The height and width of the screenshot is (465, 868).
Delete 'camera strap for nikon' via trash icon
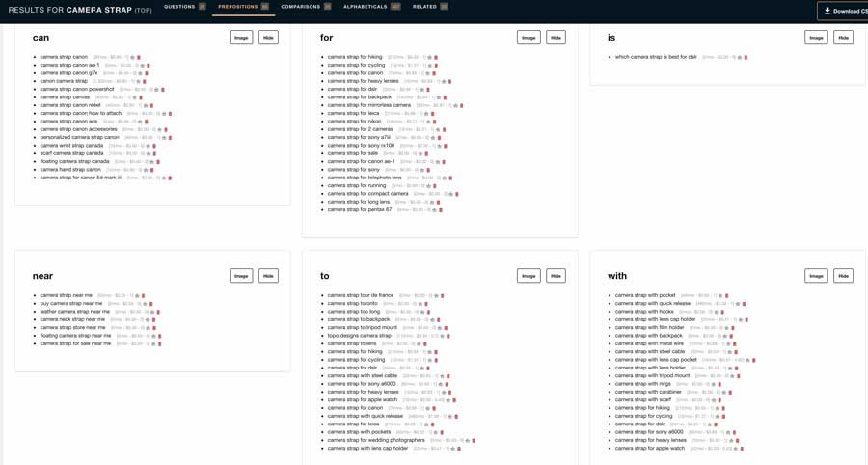point(435,122)
